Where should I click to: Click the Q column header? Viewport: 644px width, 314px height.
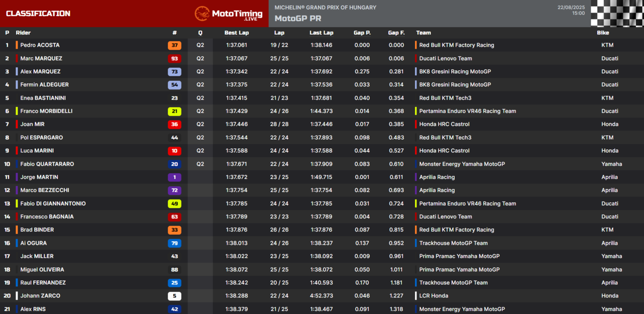tap(200, 33)
